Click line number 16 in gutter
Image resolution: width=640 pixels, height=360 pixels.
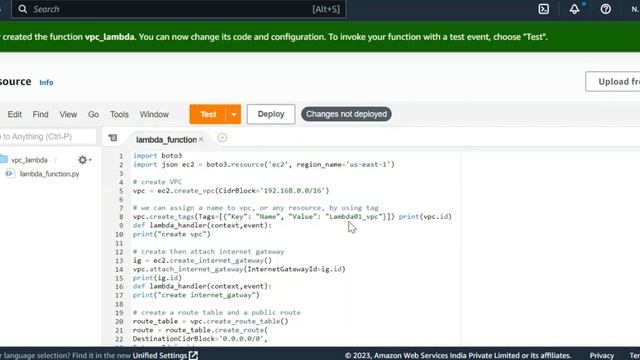(x=119, y=287)
